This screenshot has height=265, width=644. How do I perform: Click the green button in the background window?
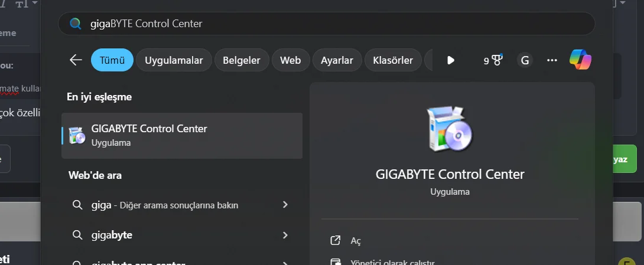pyautogui.click(x=625, y=159)
